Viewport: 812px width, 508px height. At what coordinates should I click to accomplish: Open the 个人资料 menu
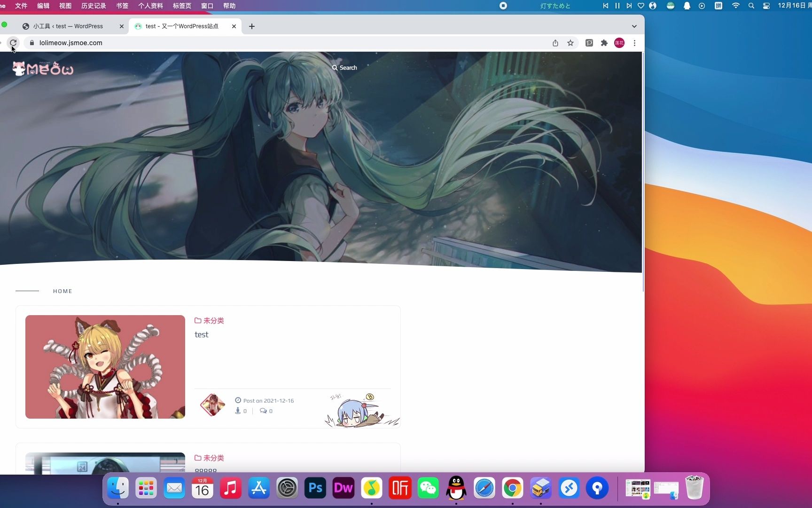click(150, 6)
